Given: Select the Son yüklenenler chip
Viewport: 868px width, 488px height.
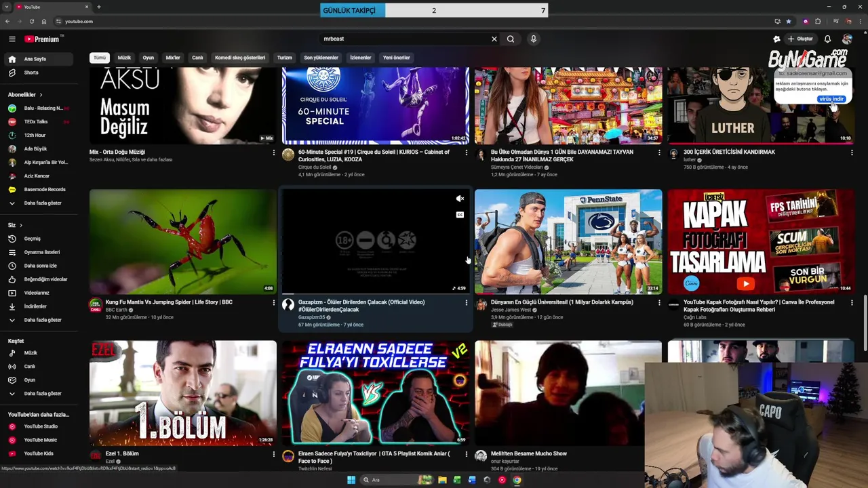Looking at the screenshot, I should tap(321, 58).
